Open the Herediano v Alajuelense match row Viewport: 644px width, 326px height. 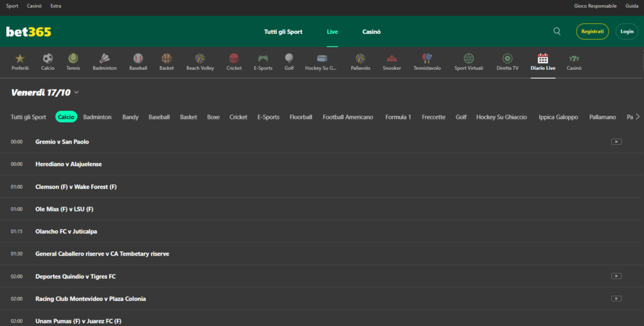click(x=69, y=164)
